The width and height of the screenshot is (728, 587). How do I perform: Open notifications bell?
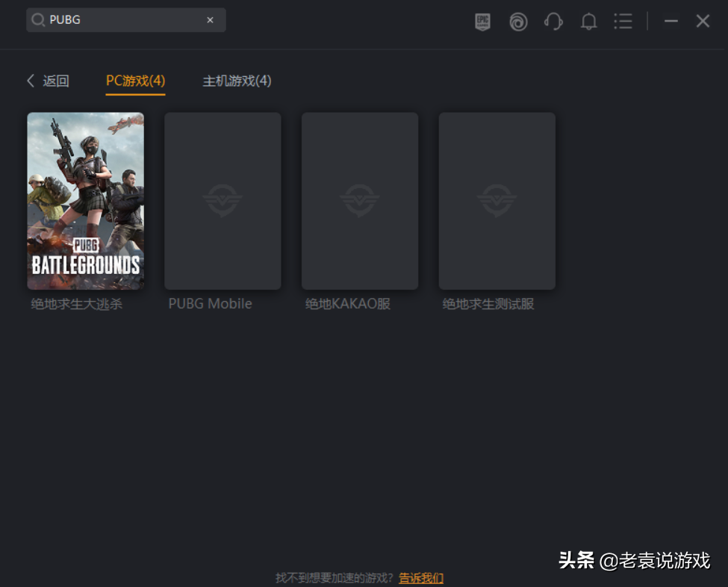[588, 22]
